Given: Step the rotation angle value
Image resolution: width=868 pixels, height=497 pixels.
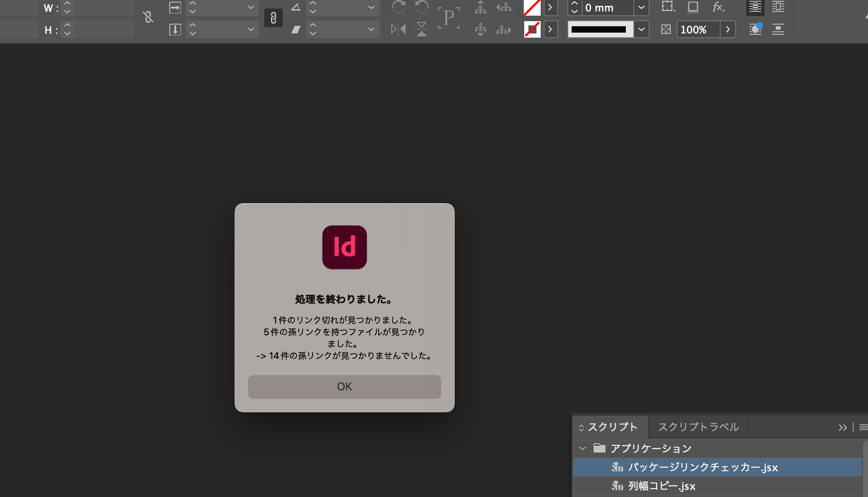Looking at the screenshot, I should [312, 7].
